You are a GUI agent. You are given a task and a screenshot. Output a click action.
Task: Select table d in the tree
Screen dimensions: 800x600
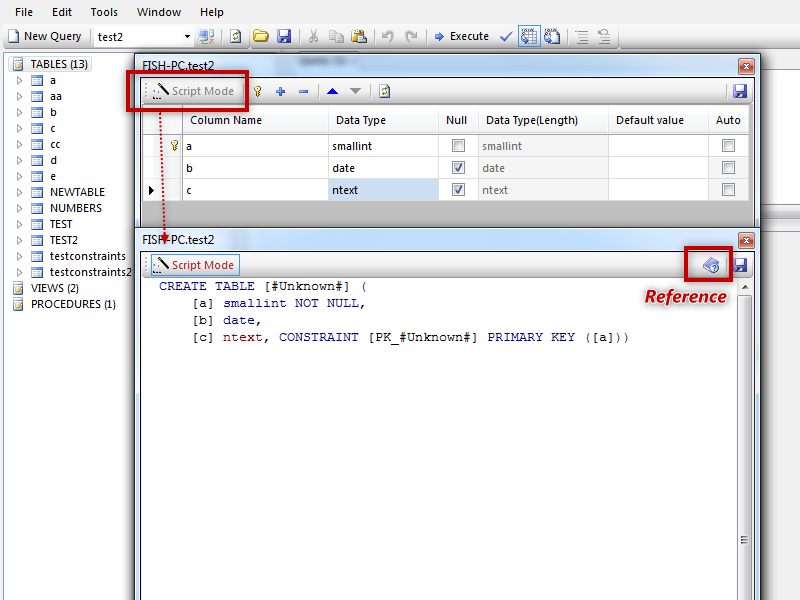coord(53,161)
